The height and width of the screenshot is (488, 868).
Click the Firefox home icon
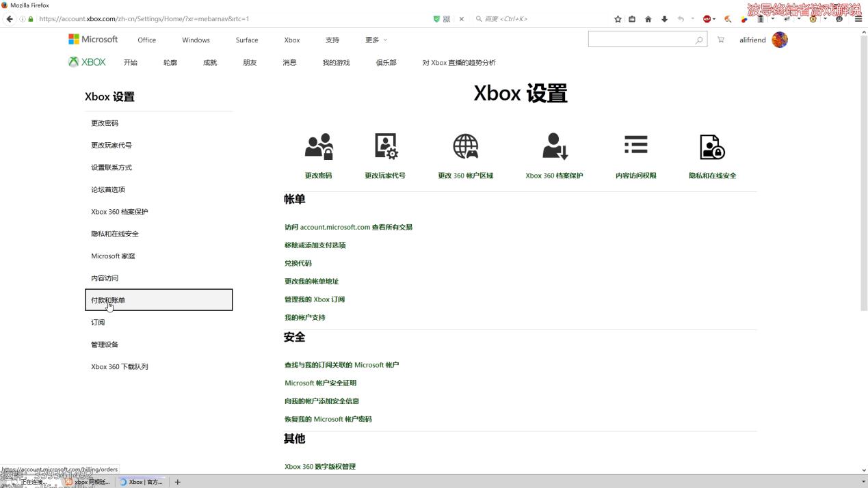click(x=647, y=18)
